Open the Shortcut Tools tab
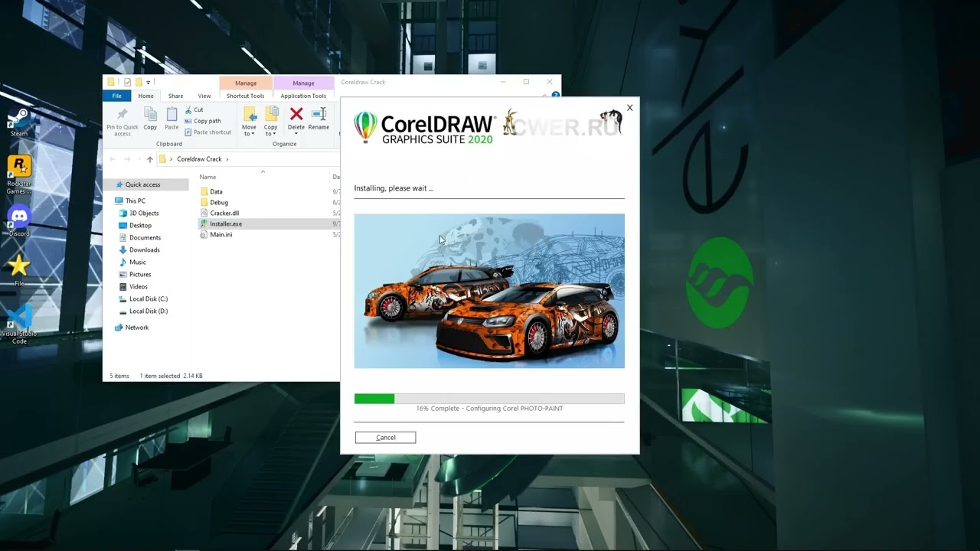Viewport: 980px width, 551px height. 245,96
